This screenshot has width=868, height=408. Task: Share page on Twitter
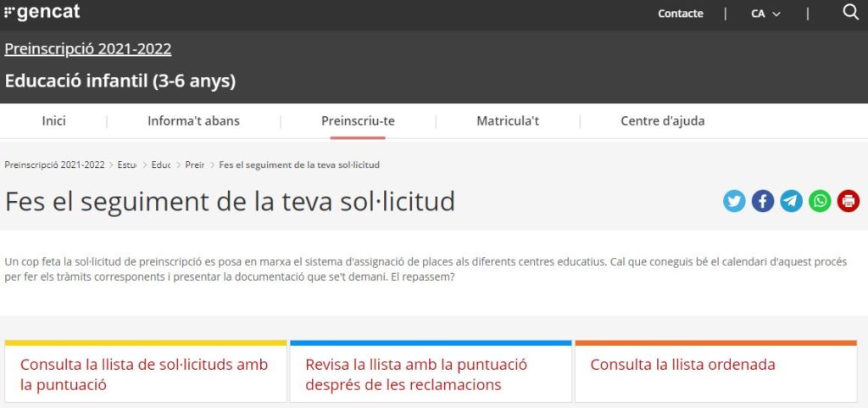734,201
